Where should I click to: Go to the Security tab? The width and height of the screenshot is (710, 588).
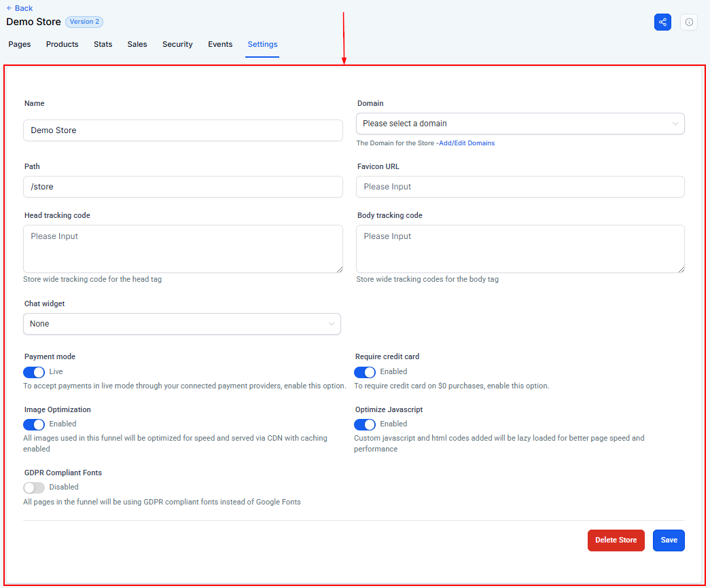pyautogui.click(x=177, y=44)
